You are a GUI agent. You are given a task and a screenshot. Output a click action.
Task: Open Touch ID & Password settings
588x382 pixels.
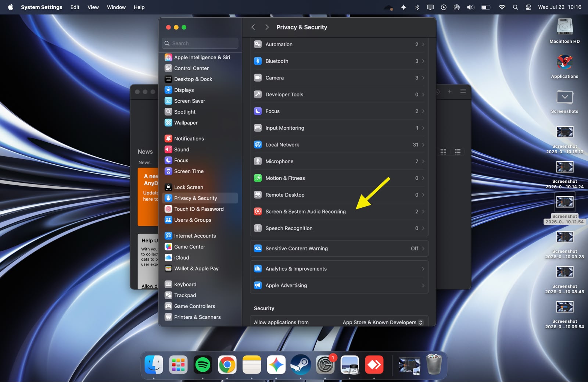click(x=200, y=209)
